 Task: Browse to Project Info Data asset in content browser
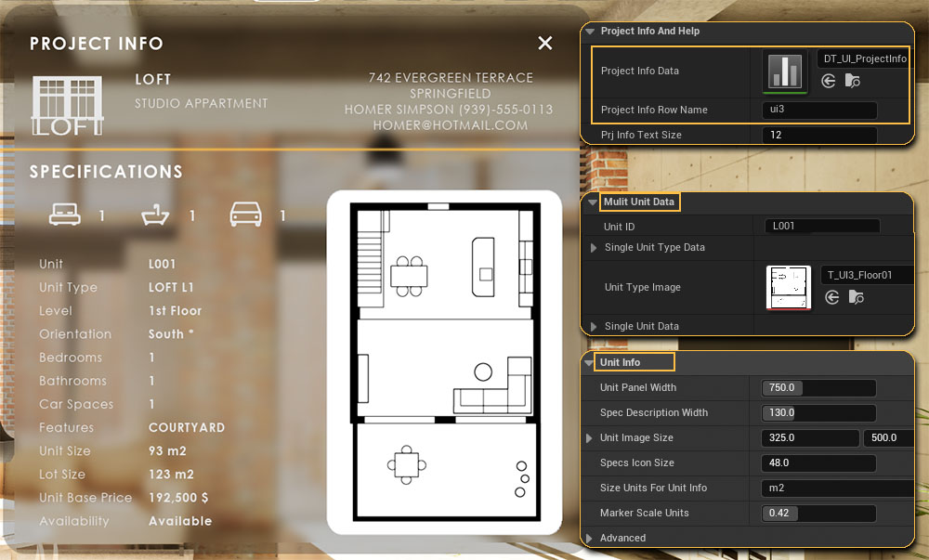(853, 82)
